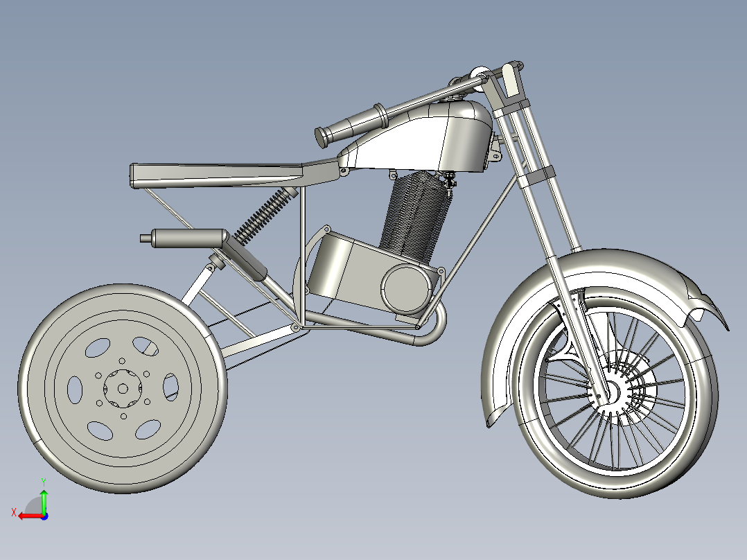Select the rear coil spring shock
The width and height of the screenshot is (747, 560).
pyautogui.click(x=265, y=216)
